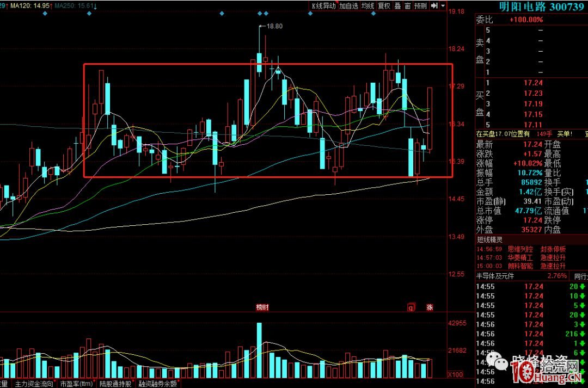Click the 18.80 high price label
This screenshot has width=588, height=388.
point(274,26)
